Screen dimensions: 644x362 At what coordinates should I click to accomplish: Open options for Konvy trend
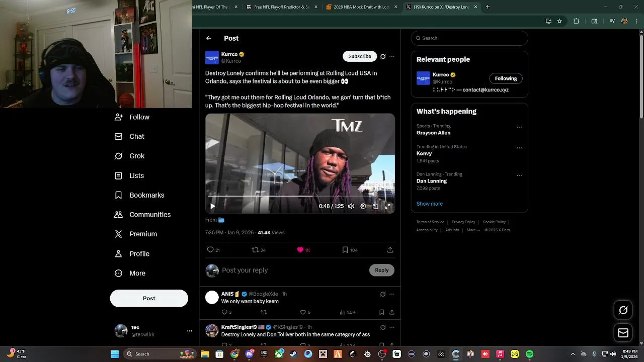[x=519, y=148]
